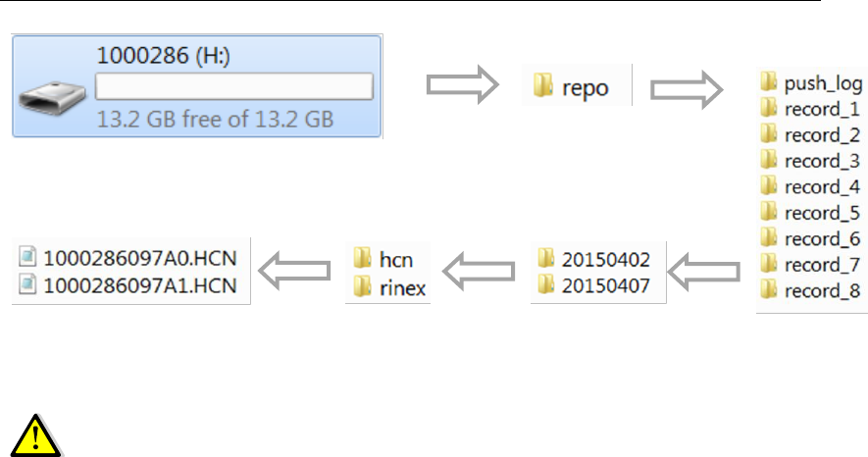Click the 13.2 GB free text
The height and width of the screenshot is (457, 868).
pyautogui.click(x=215, y=120)
